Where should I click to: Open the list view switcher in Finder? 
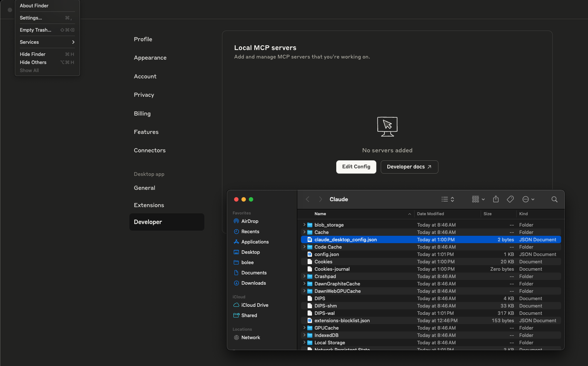[448, 199]
